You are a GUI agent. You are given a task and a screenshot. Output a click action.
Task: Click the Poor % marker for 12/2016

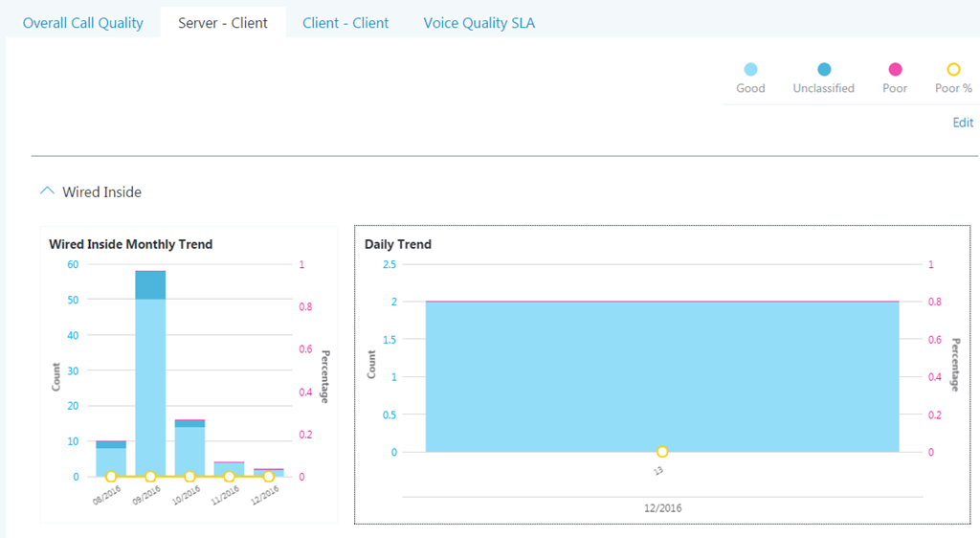click(x=269, y=476)
